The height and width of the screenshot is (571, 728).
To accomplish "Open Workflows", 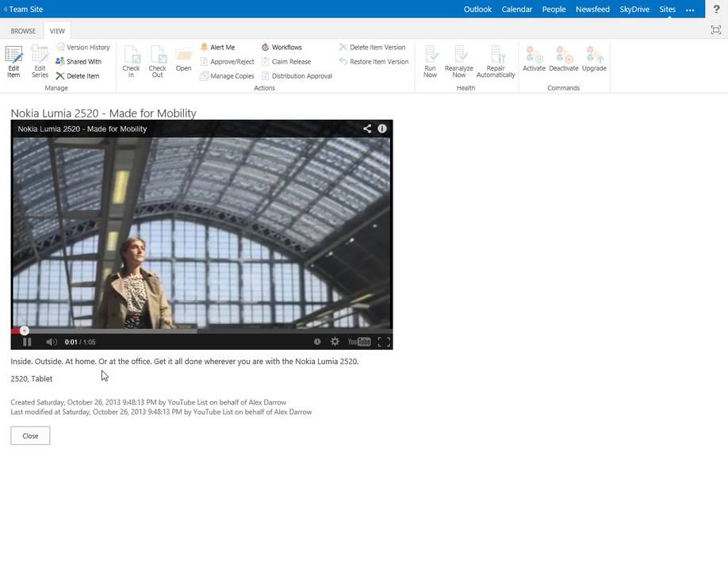I will (282, 48).
